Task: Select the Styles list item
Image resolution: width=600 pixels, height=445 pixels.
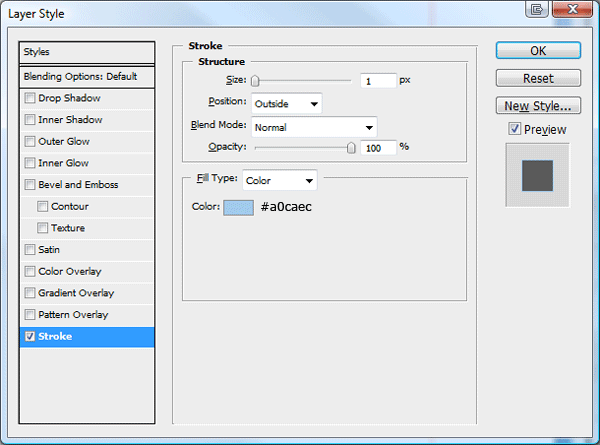Action: point(87,52)
